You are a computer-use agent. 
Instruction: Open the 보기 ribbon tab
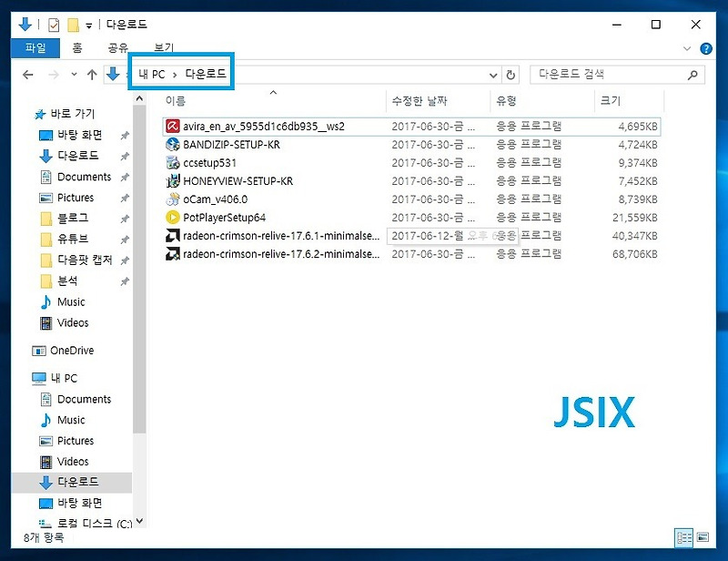pyautogui.click(x=164, y=48)
